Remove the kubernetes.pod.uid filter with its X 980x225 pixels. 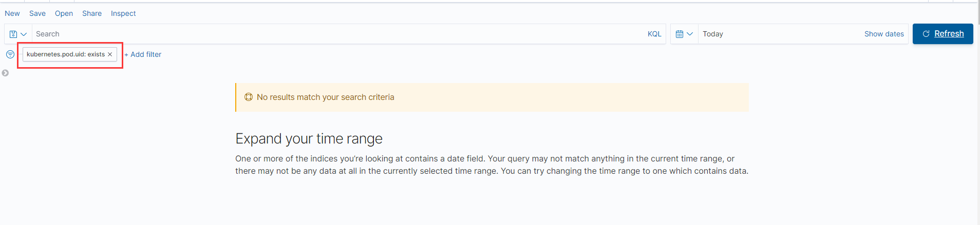pos(110,54)
